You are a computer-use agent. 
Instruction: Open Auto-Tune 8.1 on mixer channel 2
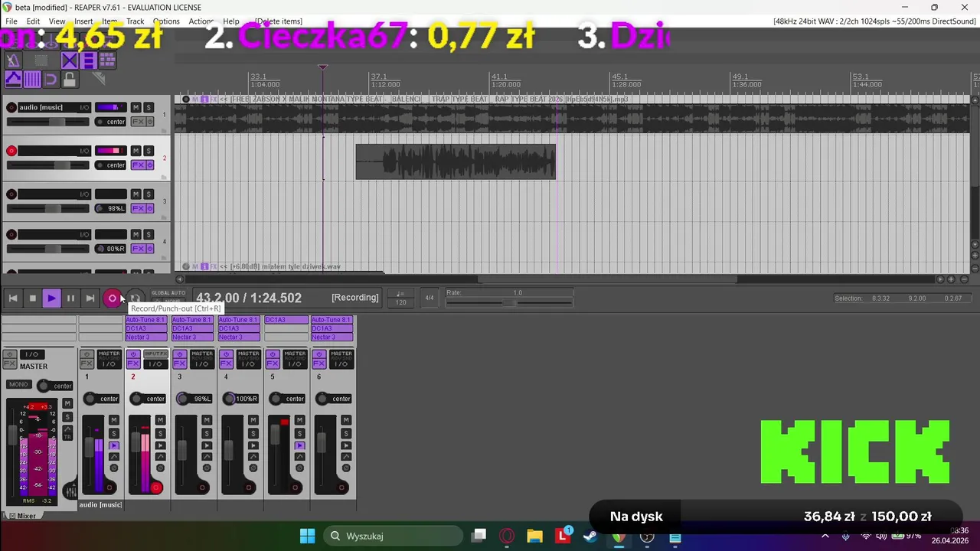pyautogui.click(x=145, y=320)
